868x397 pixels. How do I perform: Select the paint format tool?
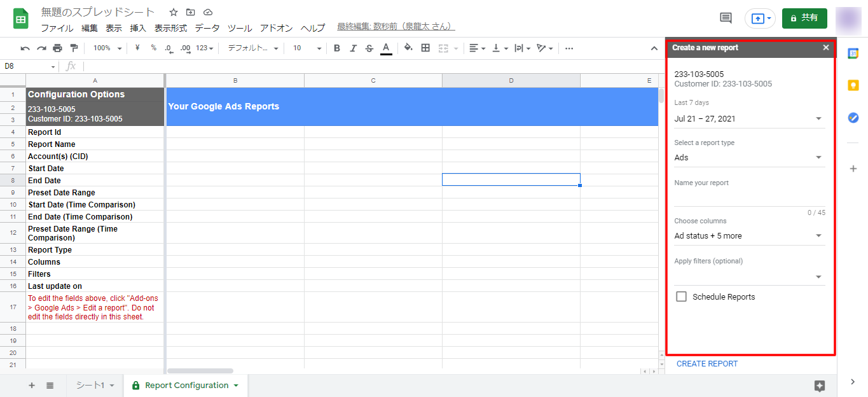pyautogui.click(x=74, y=48)
